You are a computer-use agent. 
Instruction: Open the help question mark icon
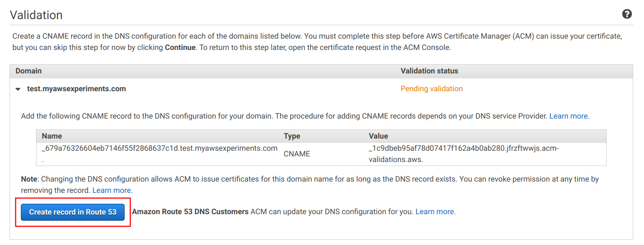coord(627,14)
